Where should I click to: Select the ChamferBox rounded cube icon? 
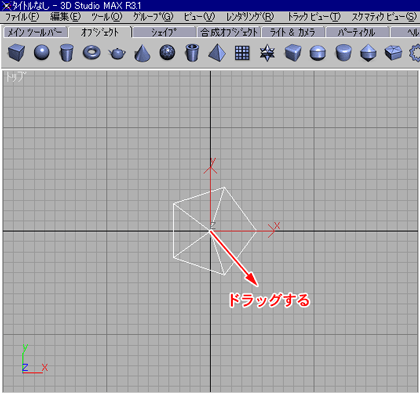click(293, 53)
